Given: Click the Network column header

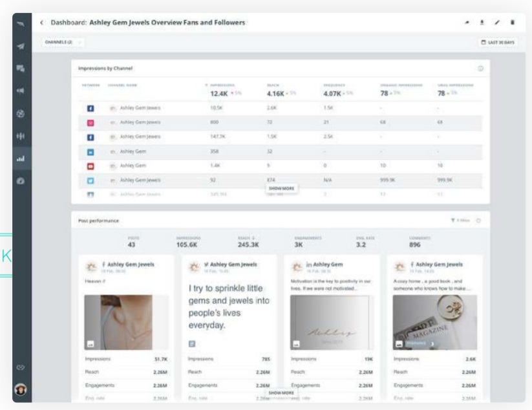Looking at the screenshot, I should 90,85.
